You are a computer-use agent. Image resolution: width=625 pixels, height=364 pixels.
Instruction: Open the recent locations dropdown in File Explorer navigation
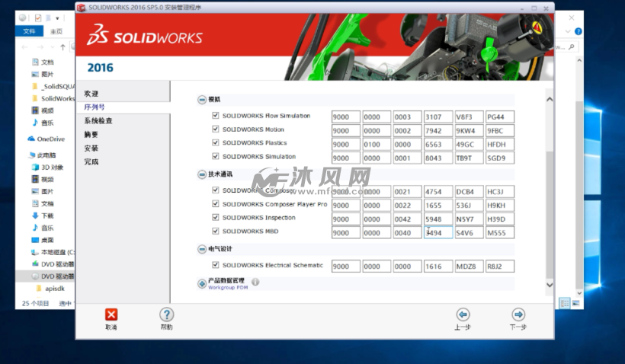point(53,47)
